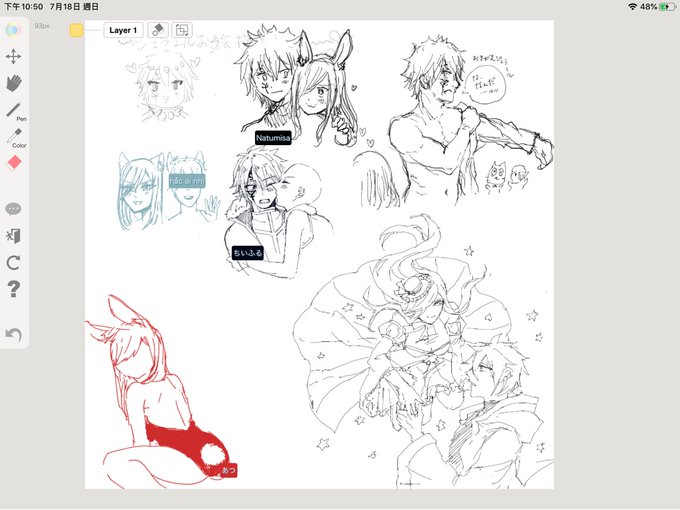680x510 pixels.
Task: Open help question mark
Action: (x=13, y=289)
